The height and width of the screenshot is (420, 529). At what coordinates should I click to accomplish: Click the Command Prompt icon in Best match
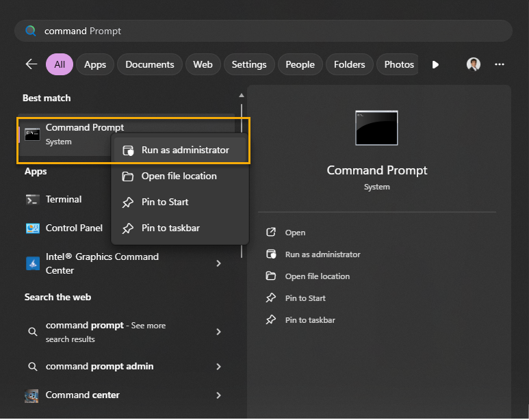click(32, 135)
